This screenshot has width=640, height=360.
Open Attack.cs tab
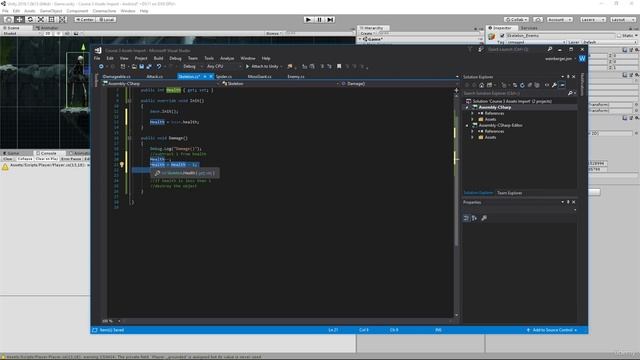click(154, 76)
